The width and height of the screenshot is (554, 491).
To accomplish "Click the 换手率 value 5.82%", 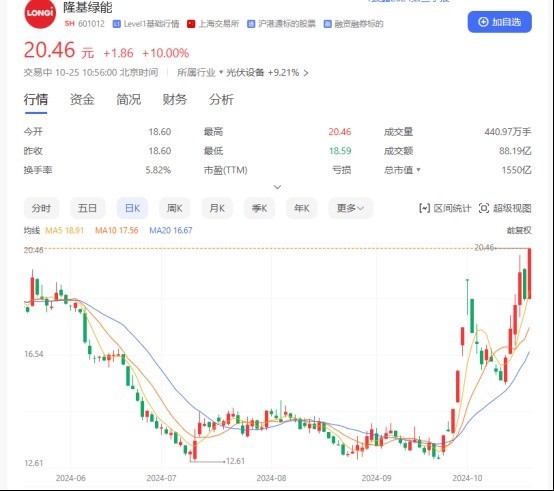I will coord(158,170).
